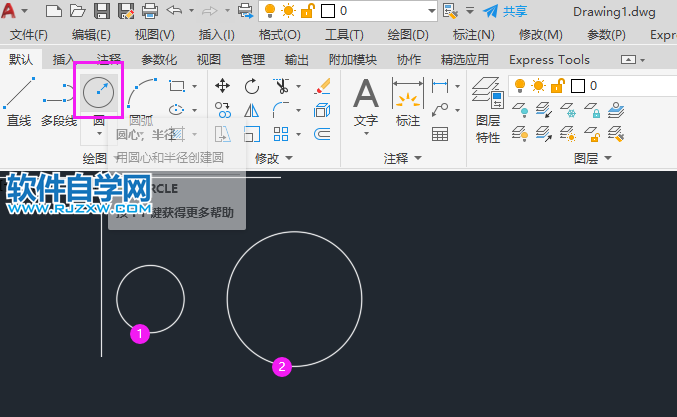Select the Ellipse draw tool
This screenshot has height=417, width=677.
[x=176, y=110]
